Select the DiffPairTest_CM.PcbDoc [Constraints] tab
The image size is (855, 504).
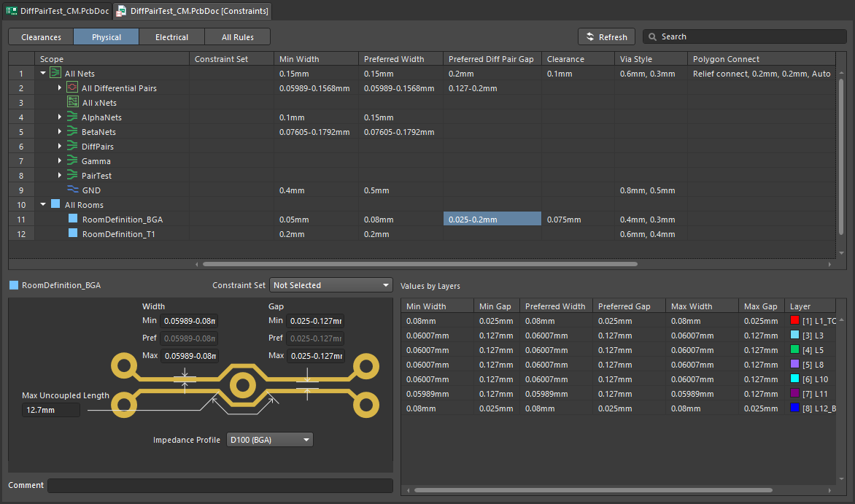point(192,11)
